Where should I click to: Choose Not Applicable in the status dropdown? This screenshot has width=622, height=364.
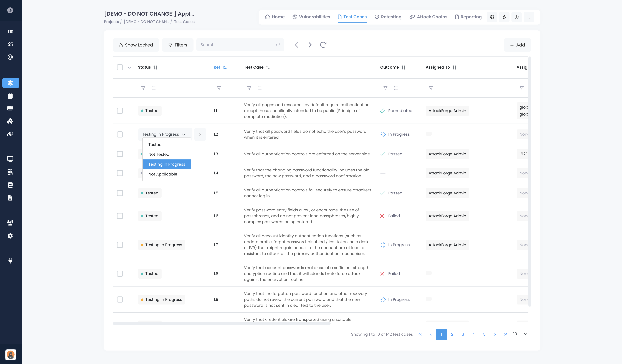[167, 174]
